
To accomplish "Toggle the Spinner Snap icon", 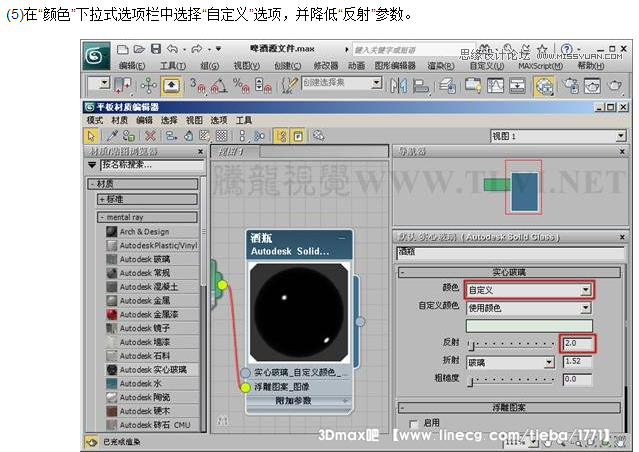I will click(x=263, y=86).
